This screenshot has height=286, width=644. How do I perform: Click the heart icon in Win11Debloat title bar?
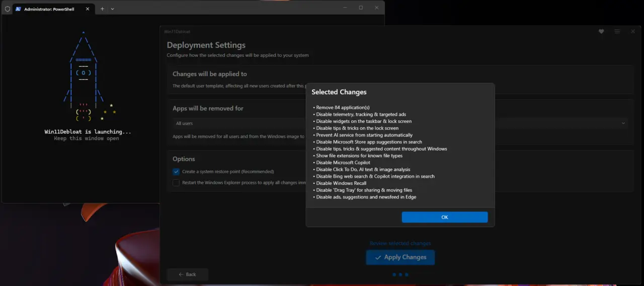tap(601, 32)
